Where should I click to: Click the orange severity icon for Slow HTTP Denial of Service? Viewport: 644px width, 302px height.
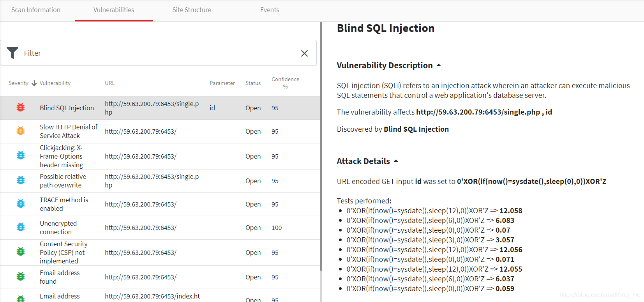21,131
